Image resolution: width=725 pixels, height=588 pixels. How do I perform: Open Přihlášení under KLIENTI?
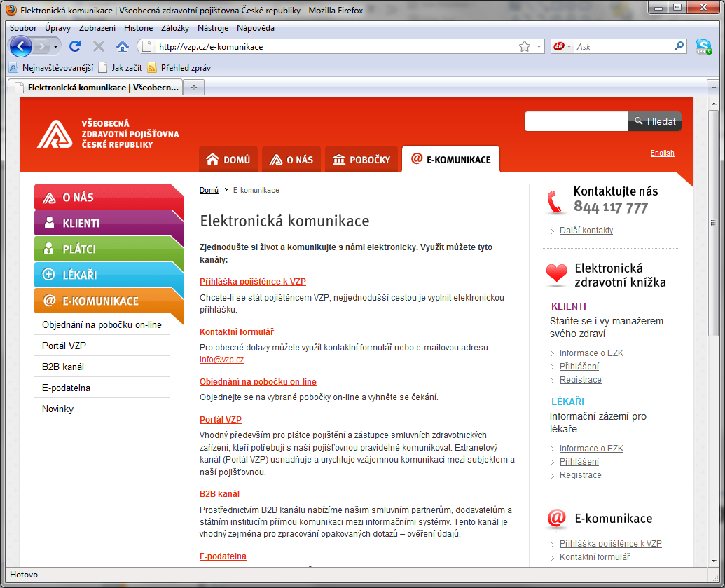[579, 367]
